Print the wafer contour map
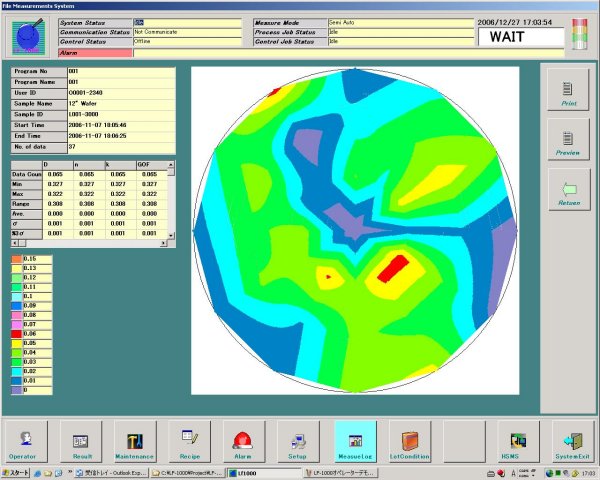This screenshot has width=600, height=480. 568,90
